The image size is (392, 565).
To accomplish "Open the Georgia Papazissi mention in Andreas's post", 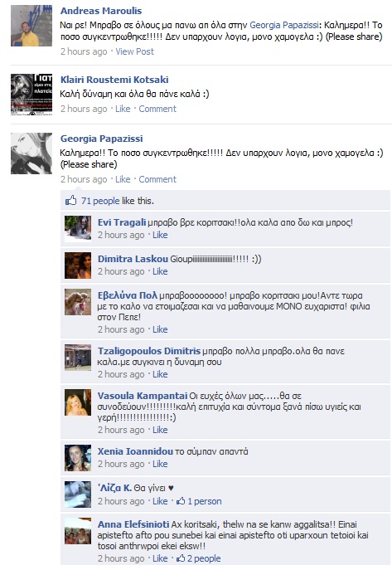I will (284, 25).
